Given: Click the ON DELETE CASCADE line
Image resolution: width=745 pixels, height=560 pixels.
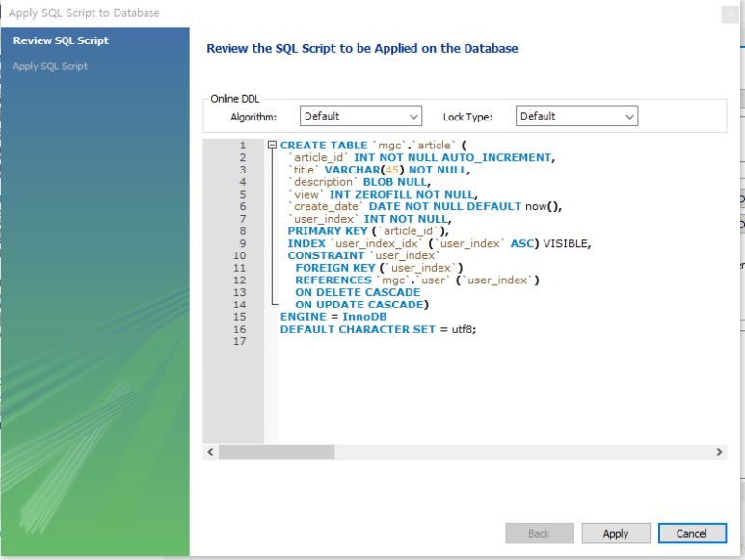Looking at the screenshot, I should (x=358, y=293).
